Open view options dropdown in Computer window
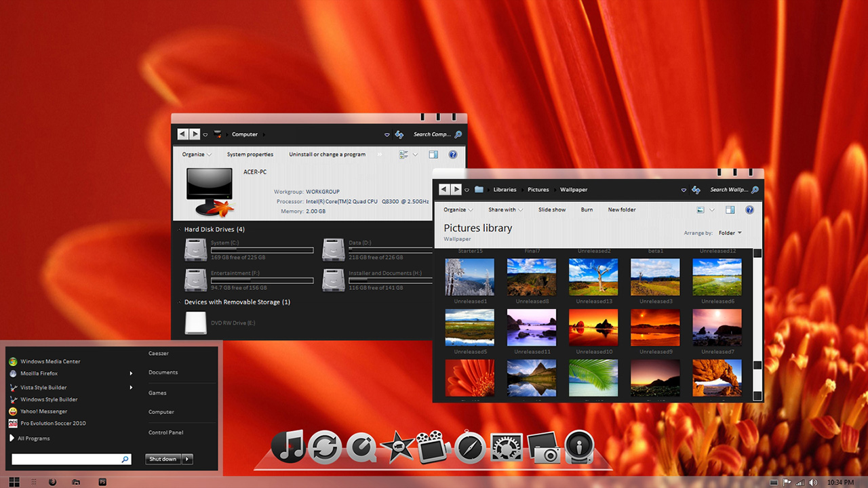Image resolution: width=868 pixels, height=488 pixels. coord(416,155)
